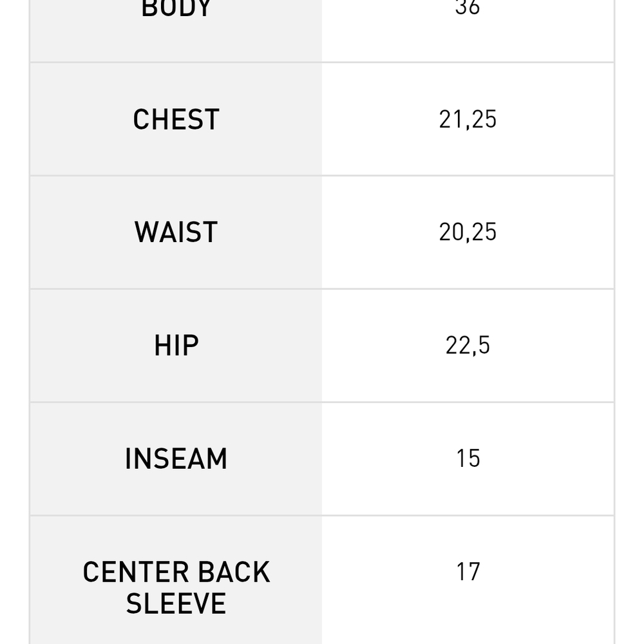
Task: Select the inseam value 15
Action: (x=468, y=459)
